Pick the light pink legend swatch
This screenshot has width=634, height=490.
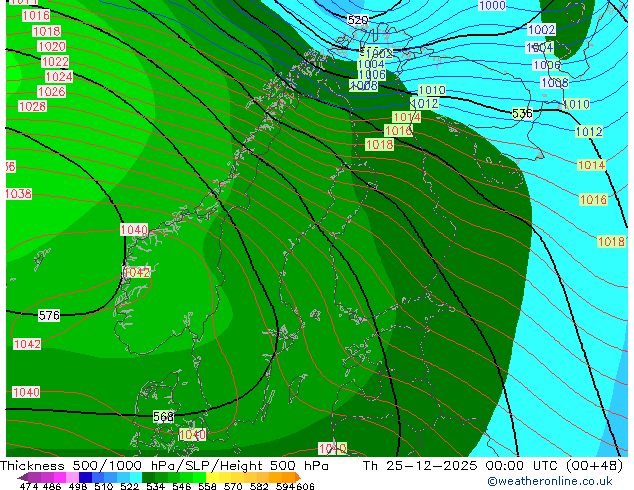coord(72,477)
